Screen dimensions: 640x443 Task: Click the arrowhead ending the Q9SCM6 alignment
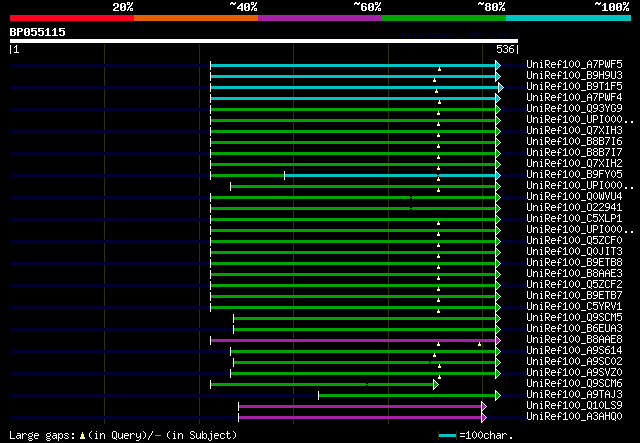(x=436, y=385)
